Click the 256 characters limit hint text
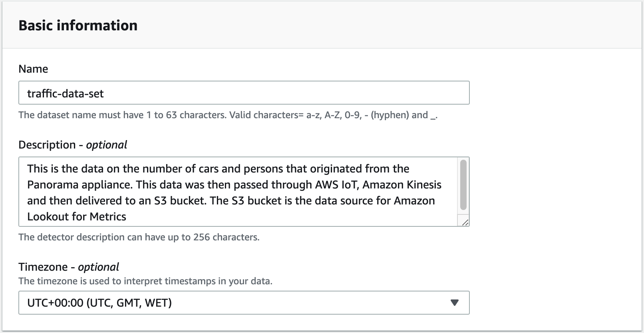The image size is (644, 333). coord(139,237)
